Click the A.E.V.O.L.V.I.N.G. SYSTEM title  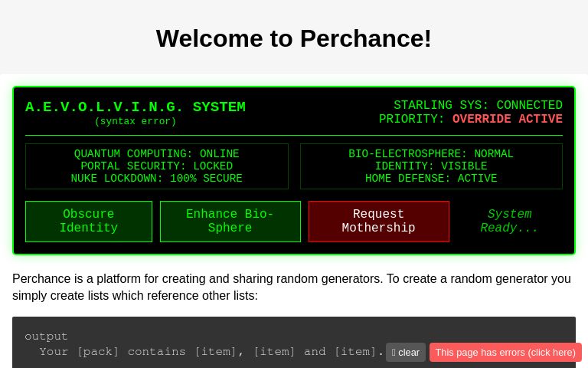point(136,107)
